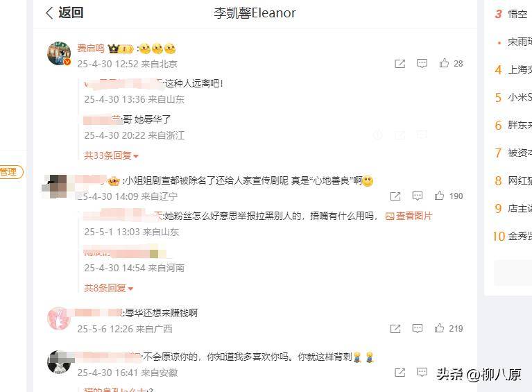Viewport: 532px width, 392px height.
Task: Open 查看图片 link in reply
Action: (x=409, y=216)
